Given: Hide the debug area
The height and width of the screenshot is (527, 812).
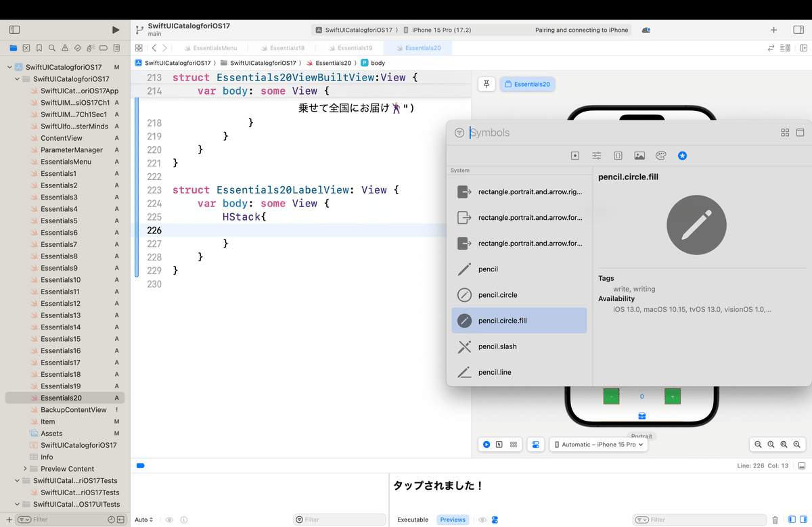Looking at the screenshot, I should [x=801, y=466].
